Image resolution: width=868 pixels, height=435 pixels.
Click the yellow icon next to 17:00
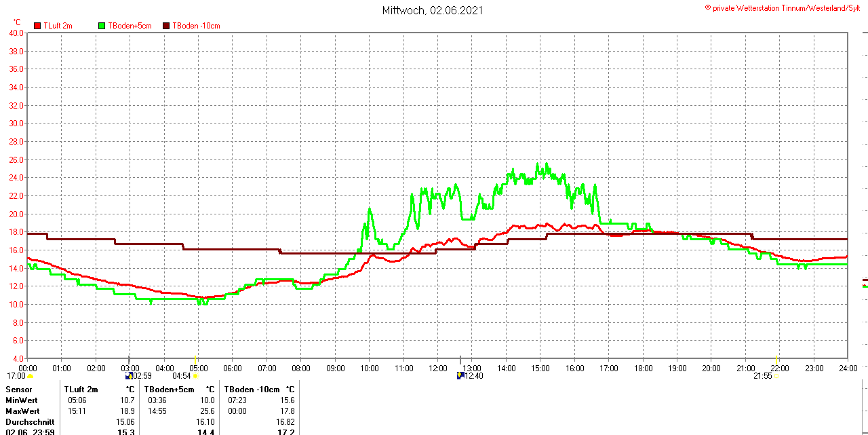pos(31,376)
